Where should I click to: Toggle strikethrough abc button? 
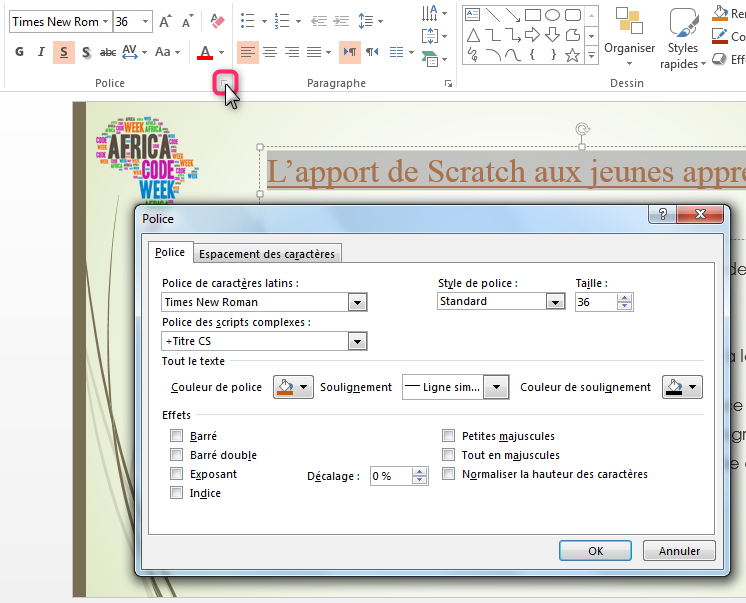[108, 52]
